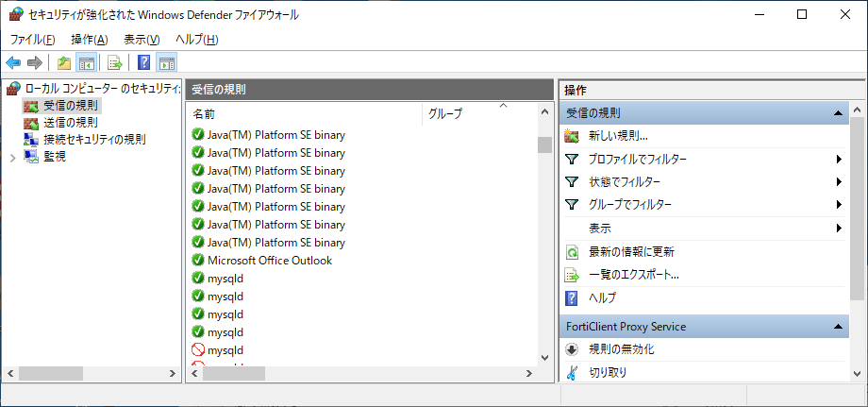Collapse the FortiClient Proxy Service section
This screenshot has height=407, width=868.
[838, 327]
